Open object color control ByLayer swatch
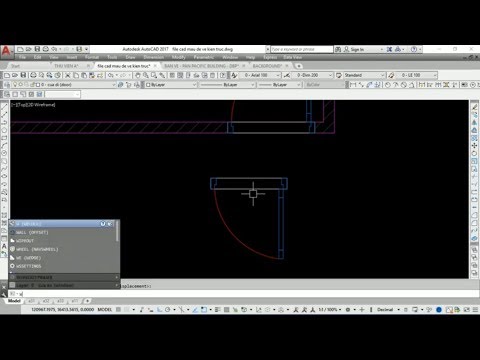Screen dimensions: 480x360 tap(172, 85)
